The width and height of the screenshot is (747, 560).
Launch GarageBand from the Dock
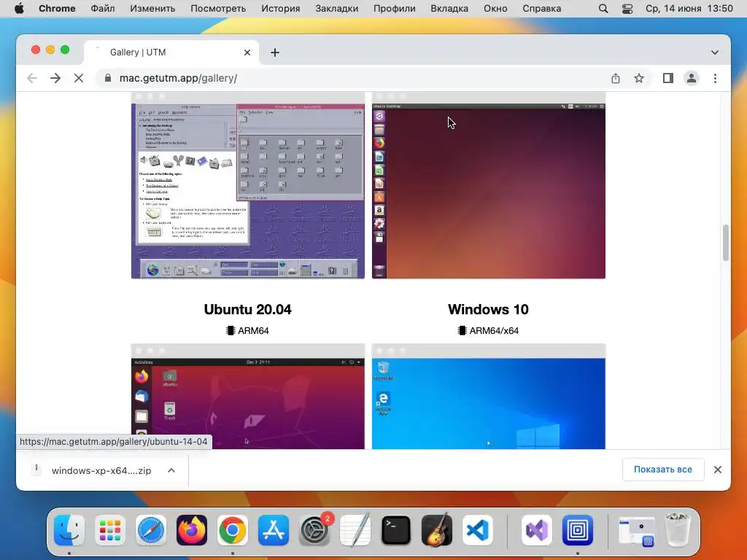tap(437, 530)
